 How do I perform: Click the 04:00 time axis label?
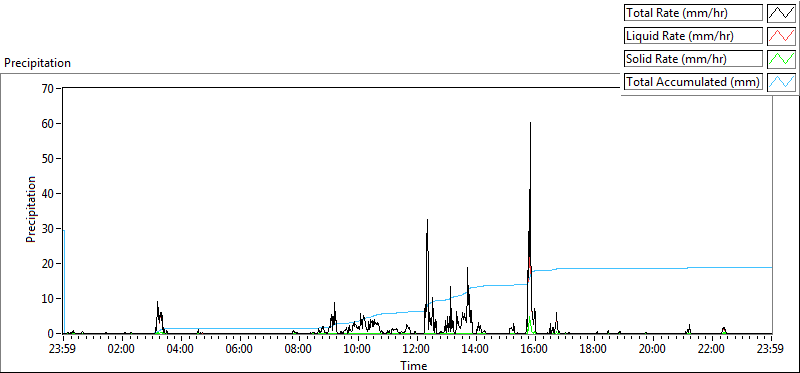tap(181, 350)
